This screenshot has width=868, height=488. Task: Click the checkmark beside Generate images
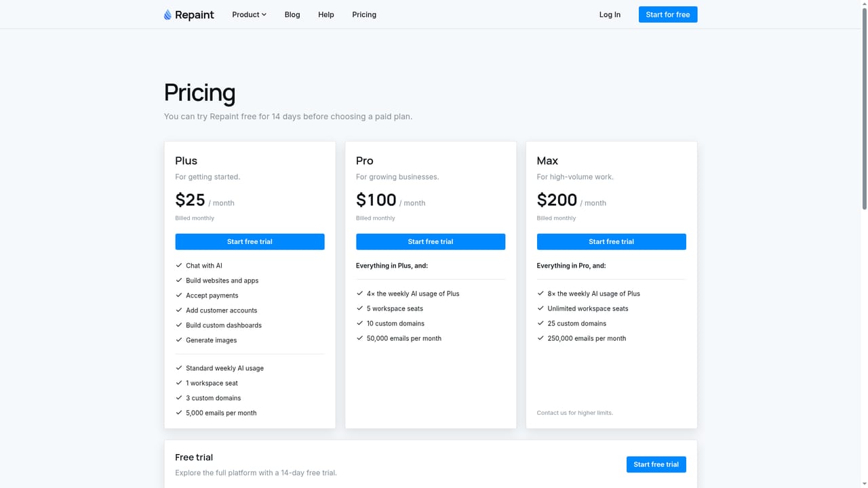click(179, 340)
